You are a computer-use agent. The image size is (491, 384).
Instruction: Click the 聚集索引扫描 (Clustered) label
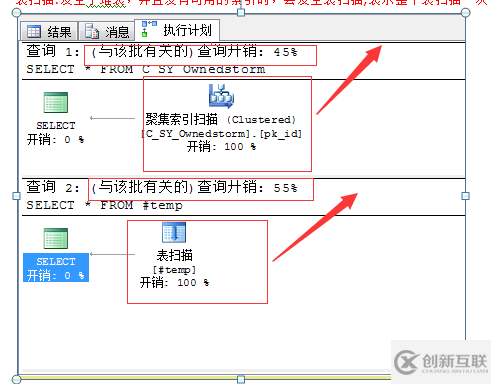pos(221,119)
